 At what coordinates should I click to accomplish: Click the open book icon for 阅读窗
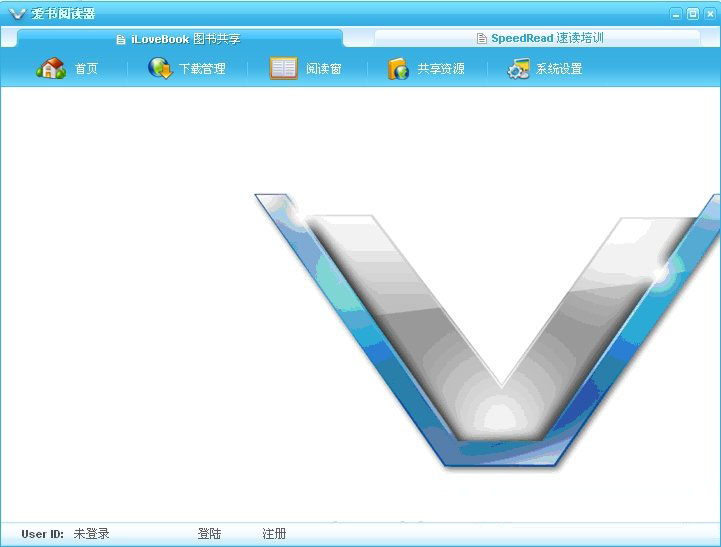click(x=284, y=69)
